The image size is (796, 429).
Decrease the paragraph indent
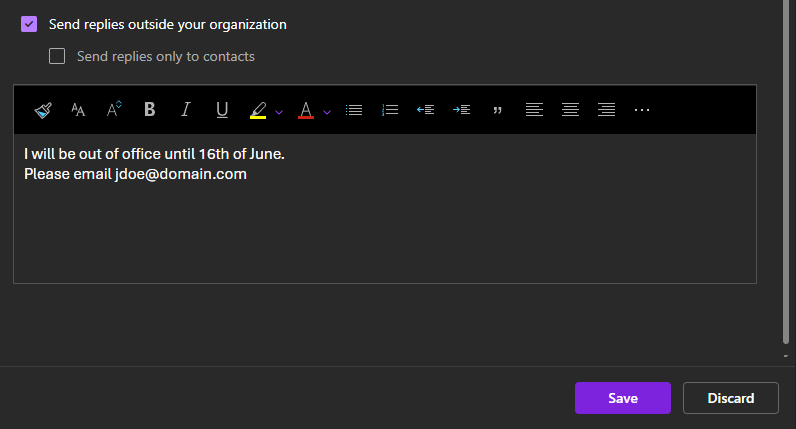425,110
